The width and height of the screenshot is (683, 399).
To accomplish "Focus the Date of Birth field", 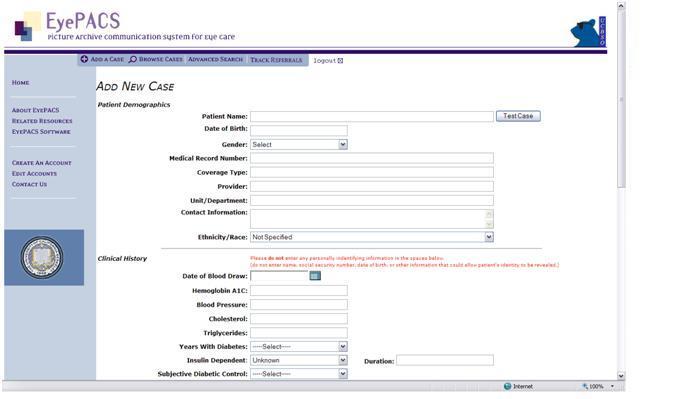I will (x=299, y=130).
